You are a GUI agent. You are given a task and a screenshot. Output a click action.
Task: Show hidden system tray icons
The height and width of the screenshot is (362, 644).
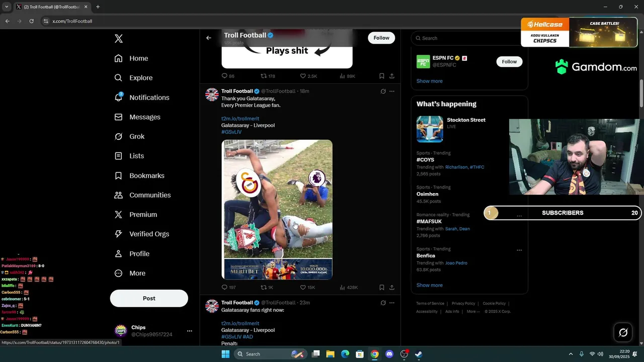(x=571, y=354)
